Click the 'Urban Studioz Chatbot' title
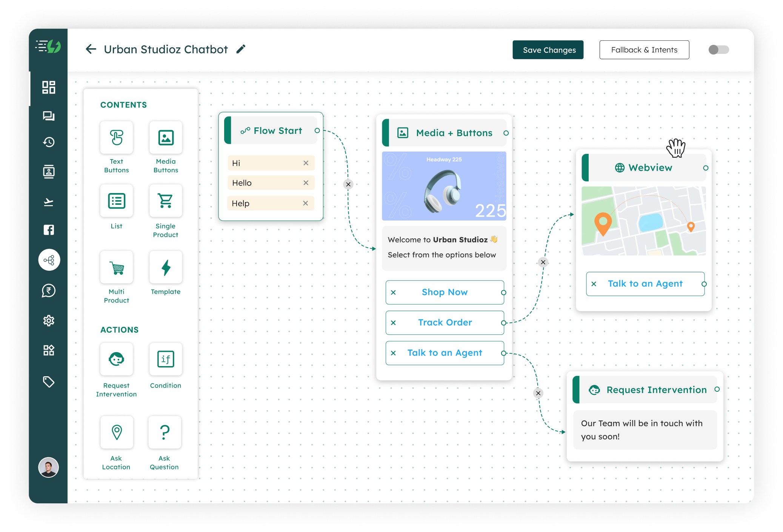This screenshot has width=783, height=532. point(166,49)
